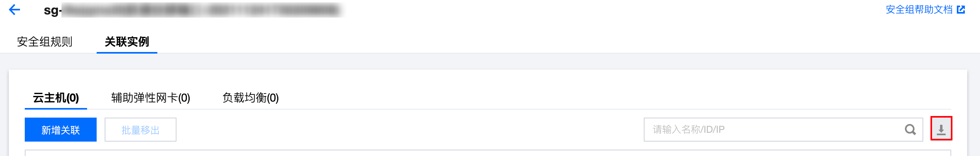Click empty space right of 负载均衡(0)
The image size is (980, 156).
click(599, 98)
